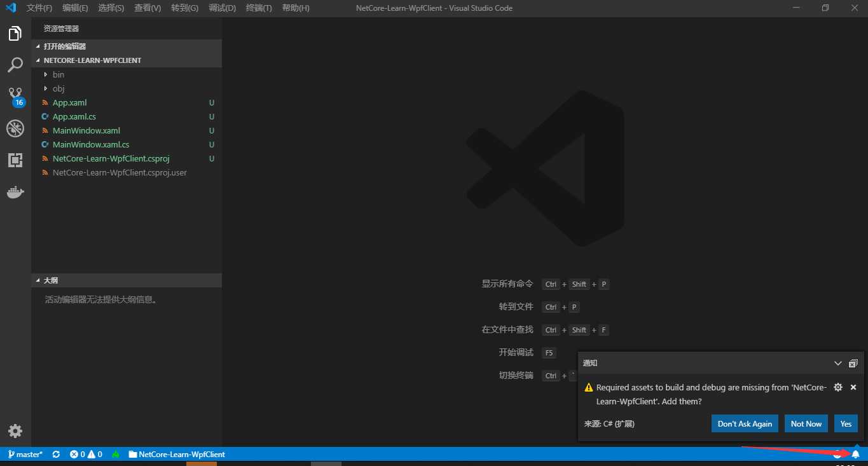Open the Debug view bug icon
This screenshot has height=466, width=868.
click(15, 128)
